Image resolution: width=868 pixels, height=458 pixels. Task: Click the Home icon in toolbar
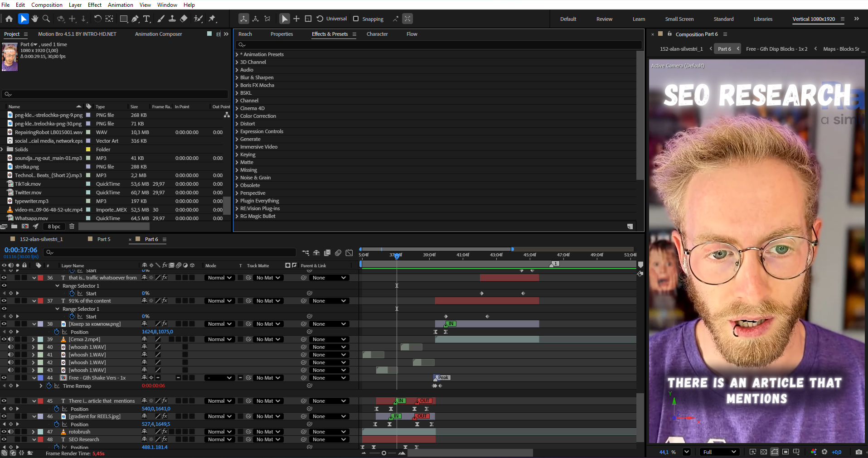tap(9, 19)
